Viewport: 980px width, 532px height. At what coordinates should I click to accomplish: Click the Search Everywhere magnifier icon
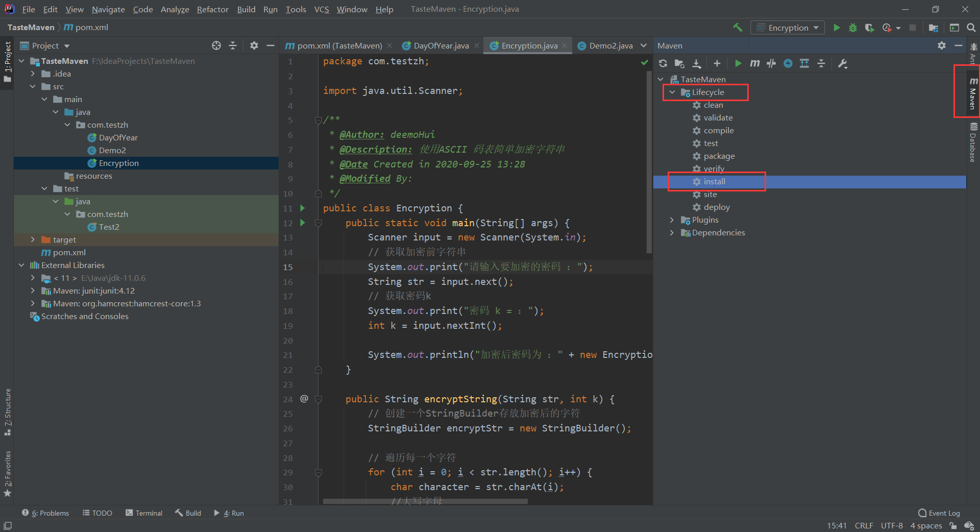[971, 28]
